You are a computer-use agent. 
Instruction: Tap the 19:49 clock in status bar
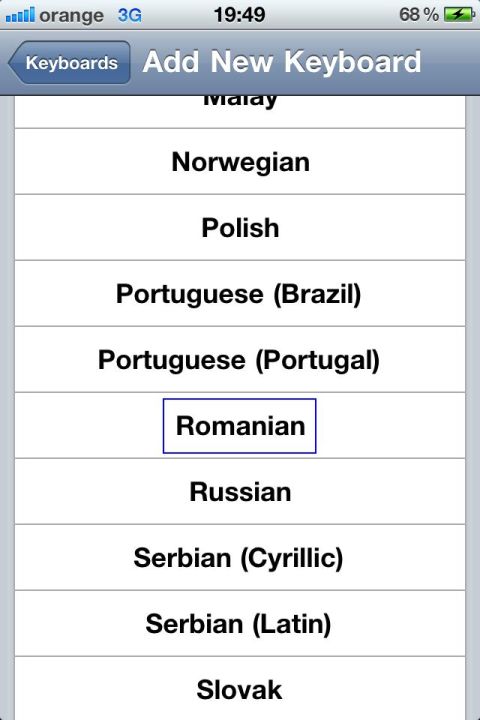(239, 15)
